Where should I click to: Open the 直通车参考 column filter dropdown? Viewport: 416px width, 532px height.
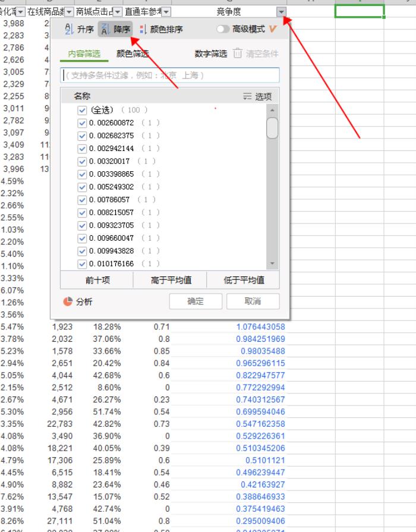click(166, 12)
